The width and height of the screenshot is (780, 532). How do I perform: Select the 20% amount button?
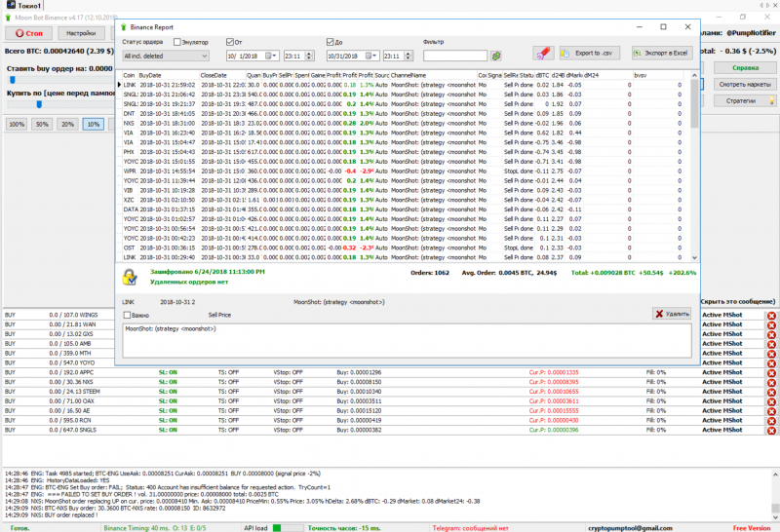coord(68,125)
